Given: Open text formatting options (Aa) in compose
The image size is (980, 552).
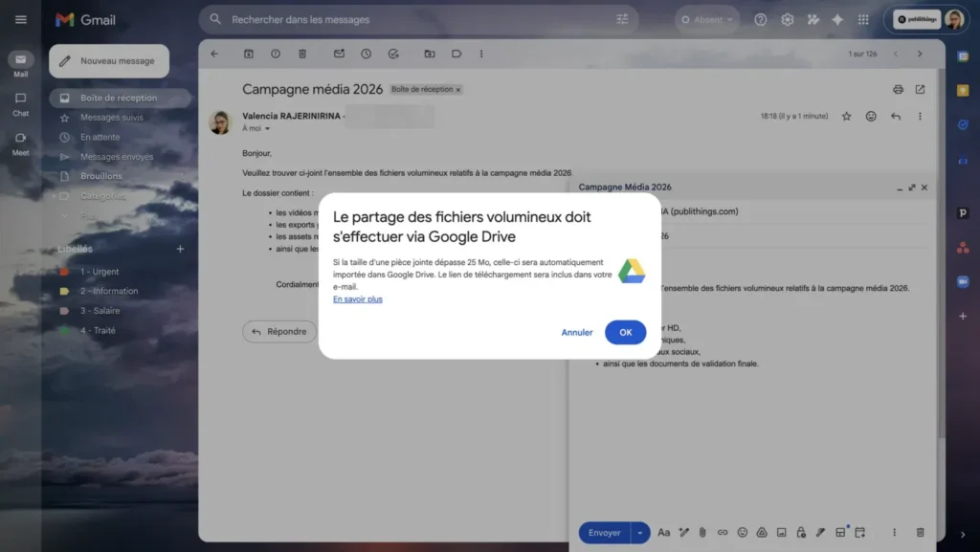Looking at the screenshot, I should tap(663, 533).
